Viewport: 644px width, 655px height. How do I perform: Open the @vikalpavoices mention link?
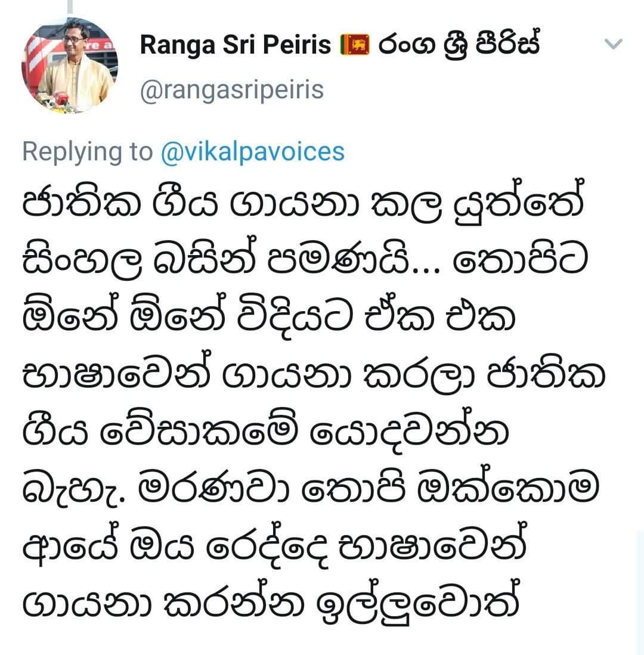(253, 151)
